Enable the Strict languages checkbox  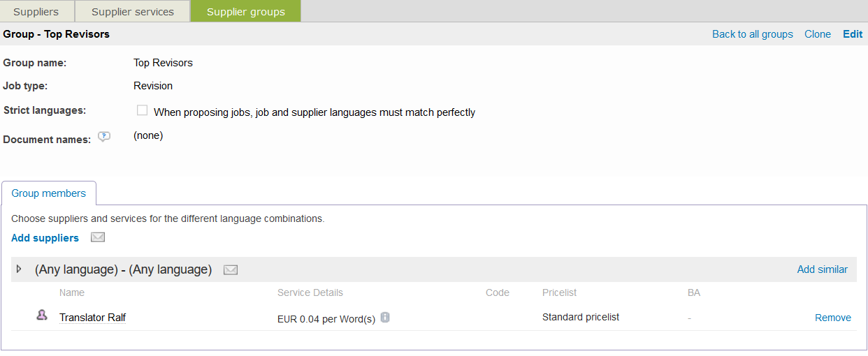pos(143,110)
